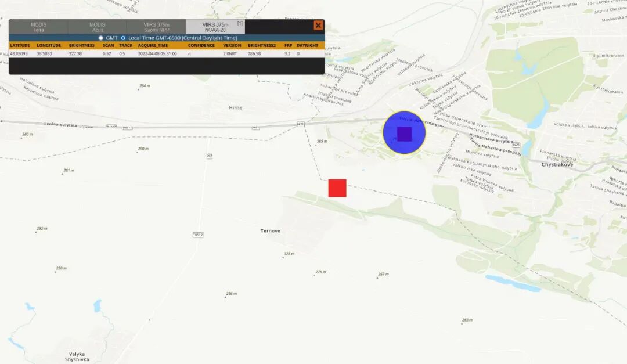The image size is (627, 364).
Task: Click the Ternove village label
Action: click(271, 231)
